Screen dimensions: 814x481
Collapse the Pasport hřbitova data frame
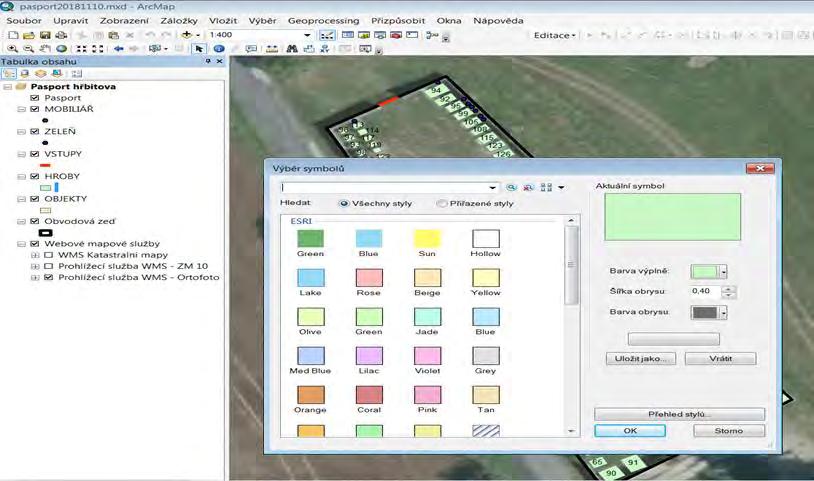(8, 87)
